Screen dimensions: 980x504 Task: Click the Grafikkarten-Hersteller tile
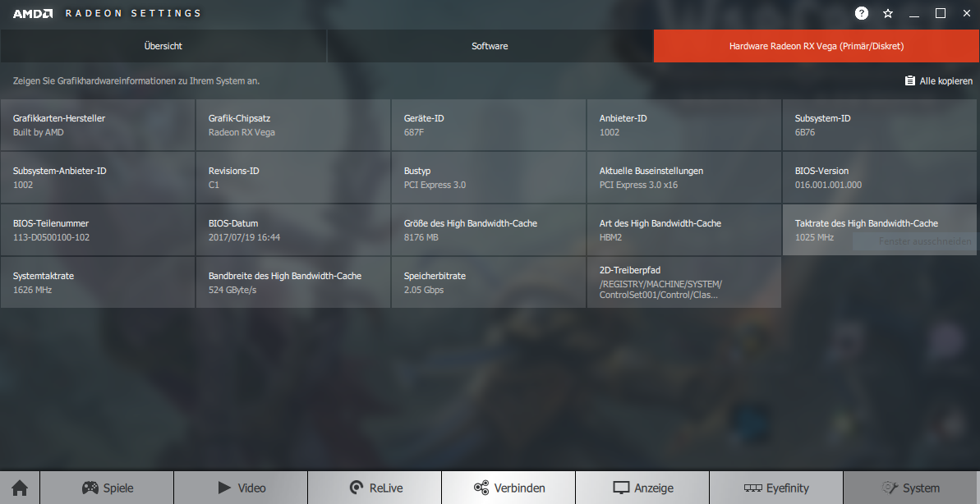coord(98,125)
